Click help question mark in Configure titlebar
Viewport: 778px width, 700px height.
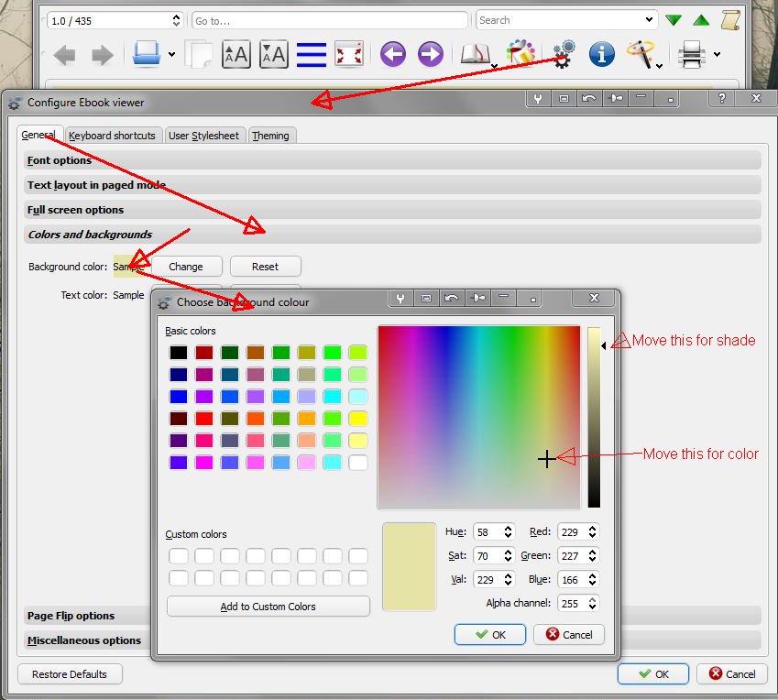(x=722, y=98)
